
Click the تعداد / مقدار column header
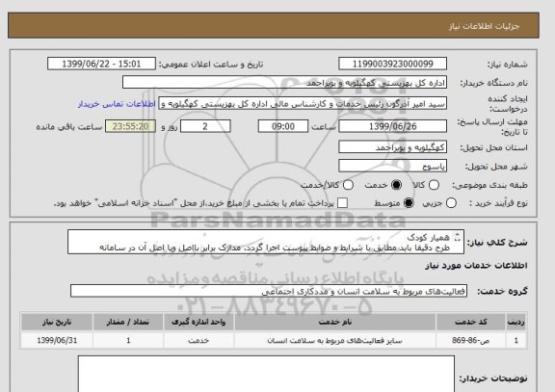[x=128, y=322]
